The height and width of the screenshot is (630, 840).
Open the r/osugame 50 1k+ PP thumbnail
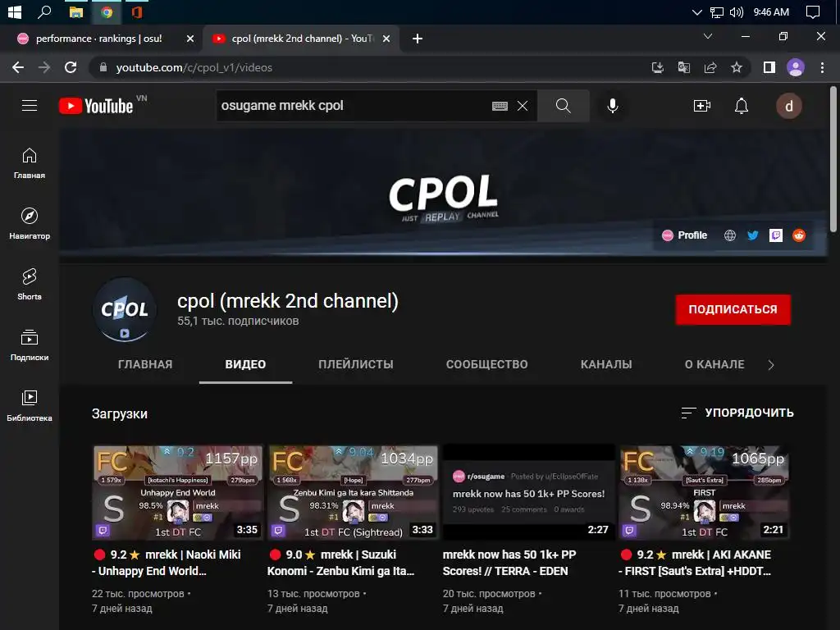click(529, 492)
